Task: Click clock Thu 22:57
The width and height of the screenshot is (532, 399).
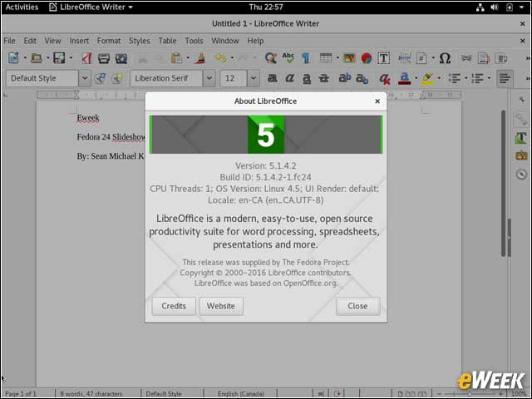Action: 266,7
